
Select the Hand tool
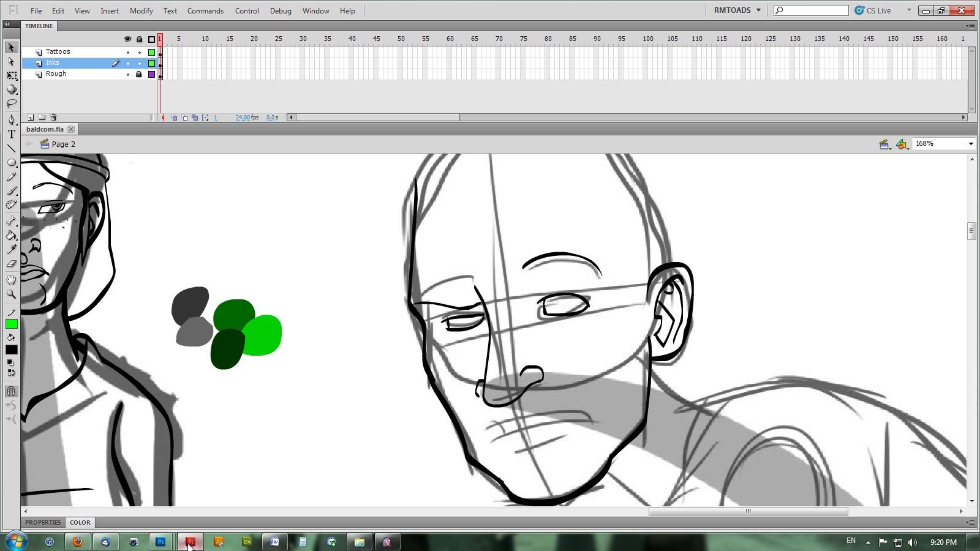(12, 280)
